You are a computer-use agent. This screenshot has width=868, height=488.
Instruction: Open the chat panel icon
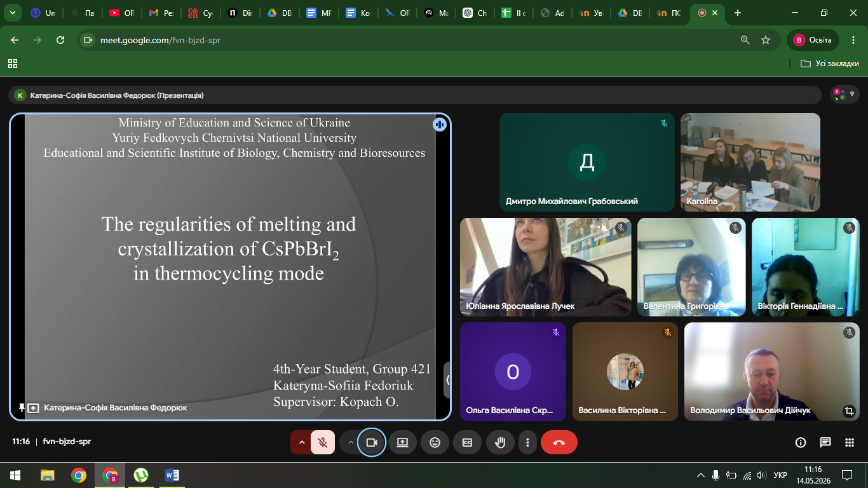pos(825,442)
